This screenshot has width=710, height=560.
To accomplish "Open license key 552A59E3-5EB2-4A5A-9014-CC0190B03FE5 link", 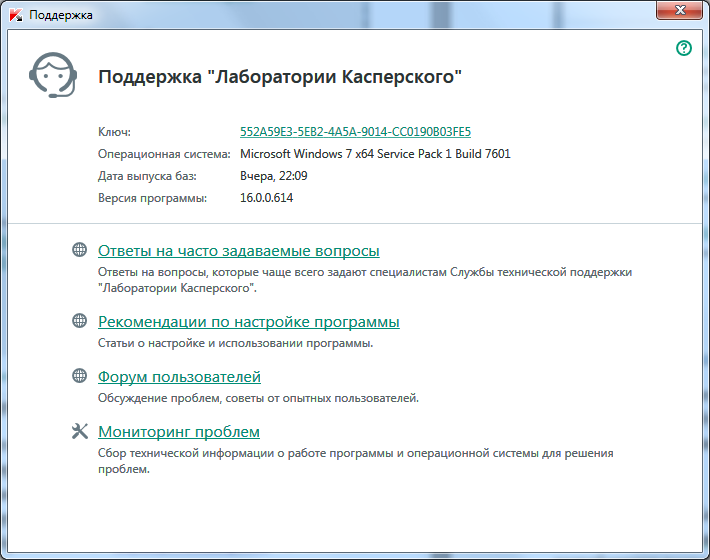I will tap(355, 132).
